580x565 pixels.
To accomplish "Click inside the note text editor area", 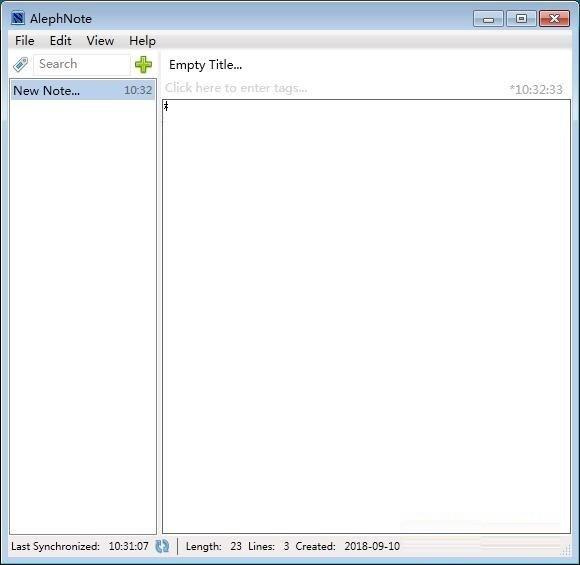I will pyautogui.click(x=366, y=316).
